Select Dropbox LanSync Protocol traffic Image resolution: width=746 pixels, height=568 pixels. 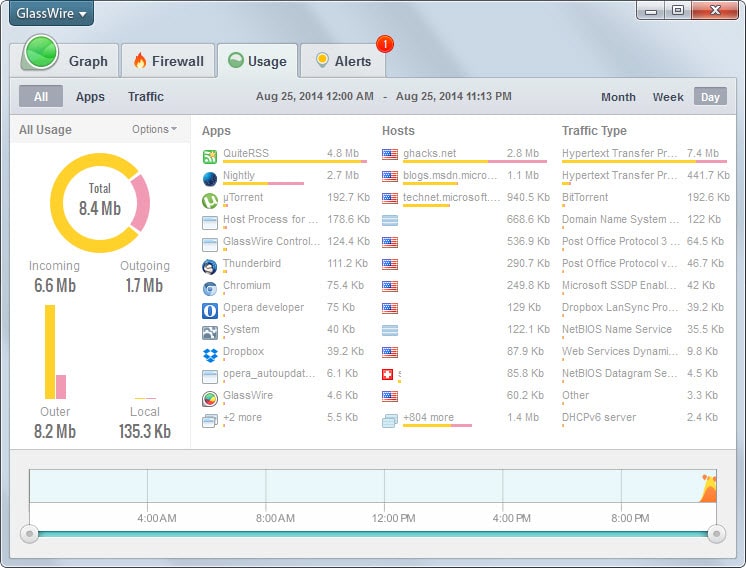pyautogui.click(x=619, y=307)
